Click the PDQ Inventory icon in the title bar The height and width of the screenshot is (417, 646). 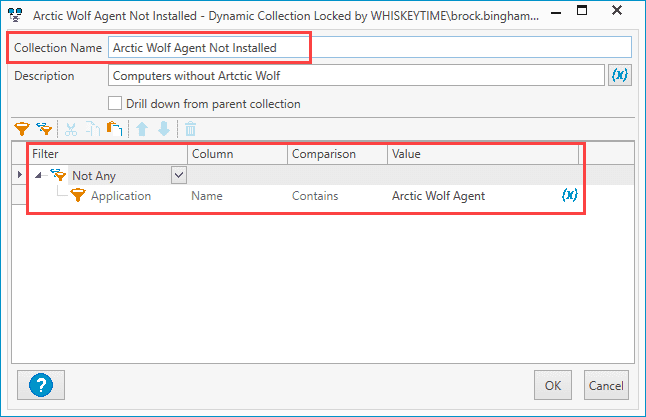point(15,15)
